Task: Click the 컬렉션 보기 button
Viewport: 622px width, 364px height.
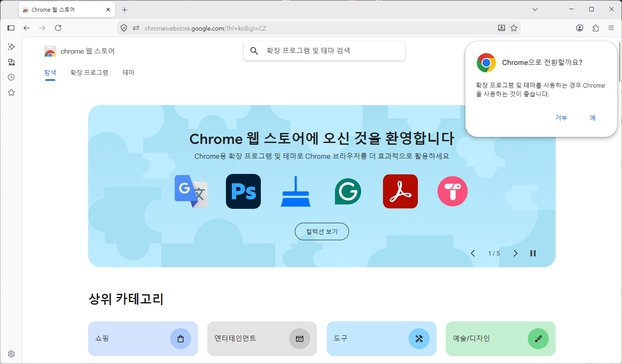Action: (322, 231)
